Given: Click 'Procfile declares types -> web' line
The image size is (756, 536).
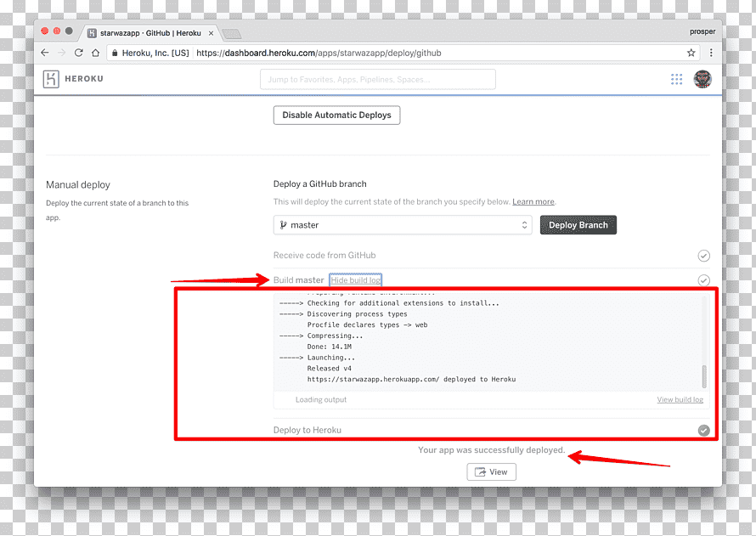Looking at the screenshot, I should [x=368, y=324].
